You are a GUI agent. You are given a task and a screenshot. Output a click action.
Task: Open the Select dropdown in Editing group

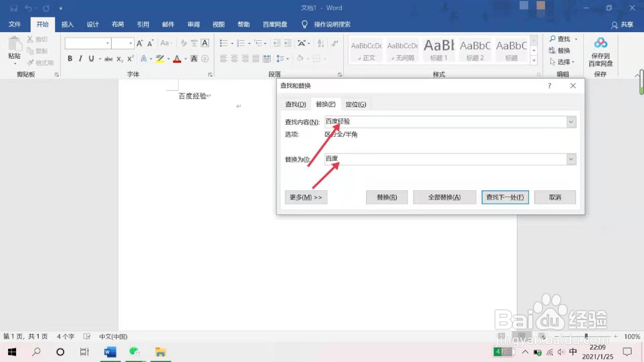[x=563, y=62]
